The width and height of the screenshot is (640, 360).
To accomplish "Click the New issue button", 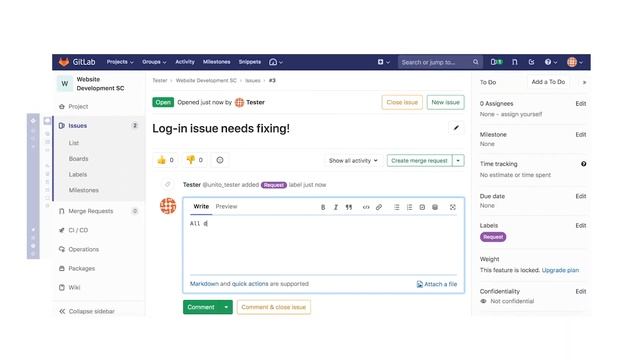I will coord(446,102).
